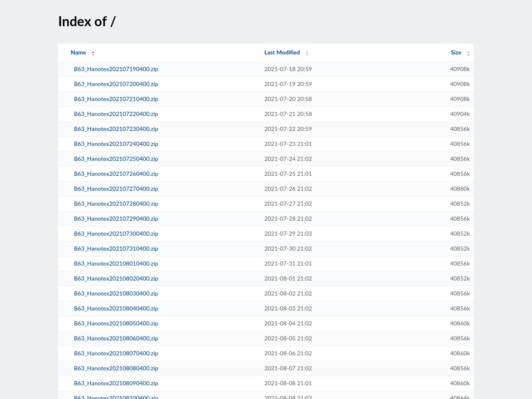Click B63_Hanotex202108040400.zip entry
This screenshot has width=532, height=399.
[x=116, y=308]
